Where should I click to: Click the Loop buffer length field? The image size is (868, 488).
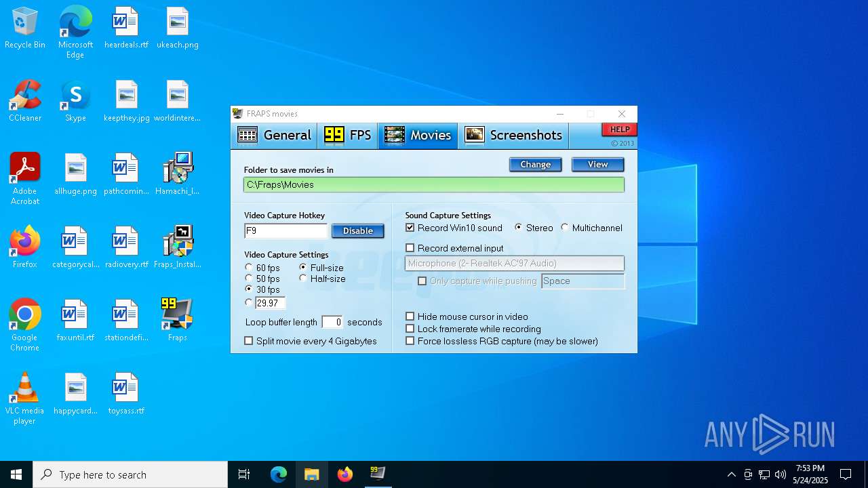332,322
